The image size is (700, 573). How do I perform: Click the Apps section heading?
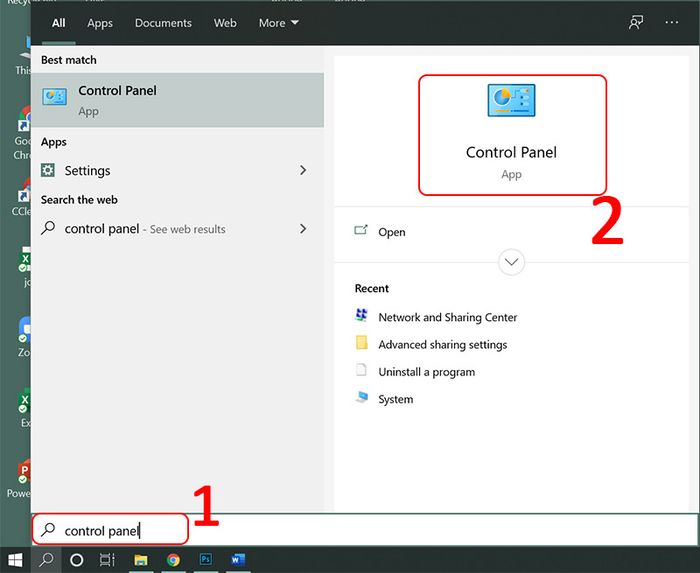(54, 142)
